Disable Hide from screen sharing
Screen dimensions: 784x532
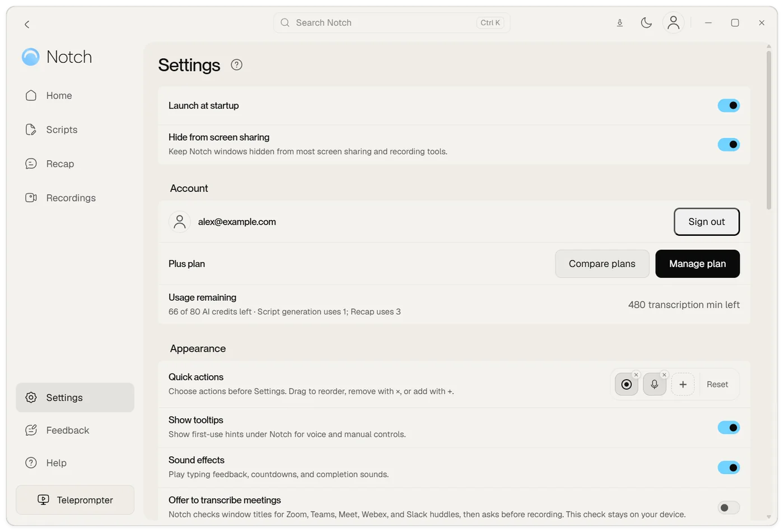(x=729, y=144)
